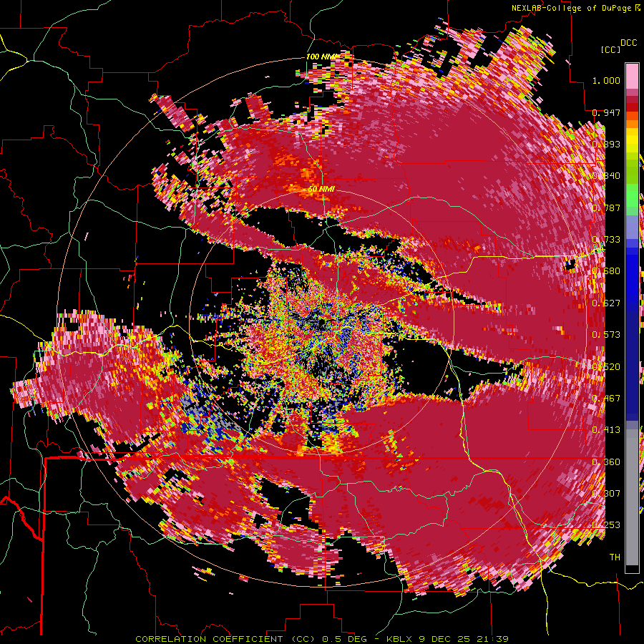Click the 0.947 scale value
Image resolution: width=644 pixels, height=644 pixels.
point(606,112)
